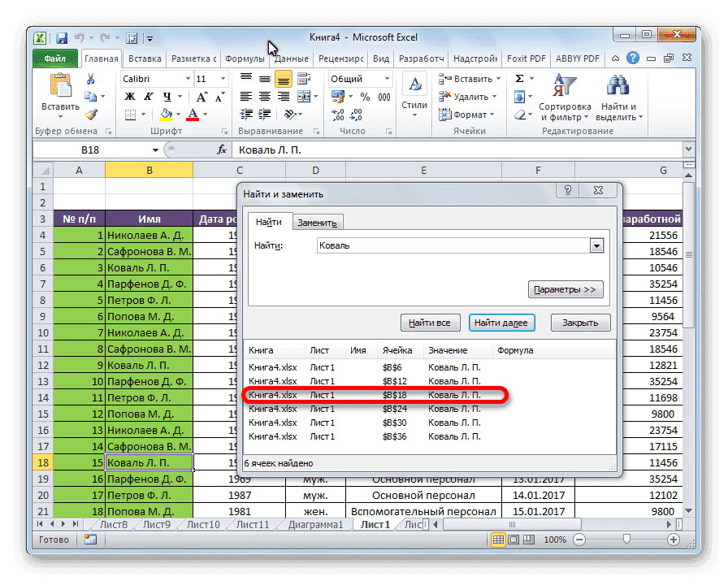Viewport: 728px width, 581px height.
Task: Click the Italic formatting icon
Action: click(x=148, y=96)
